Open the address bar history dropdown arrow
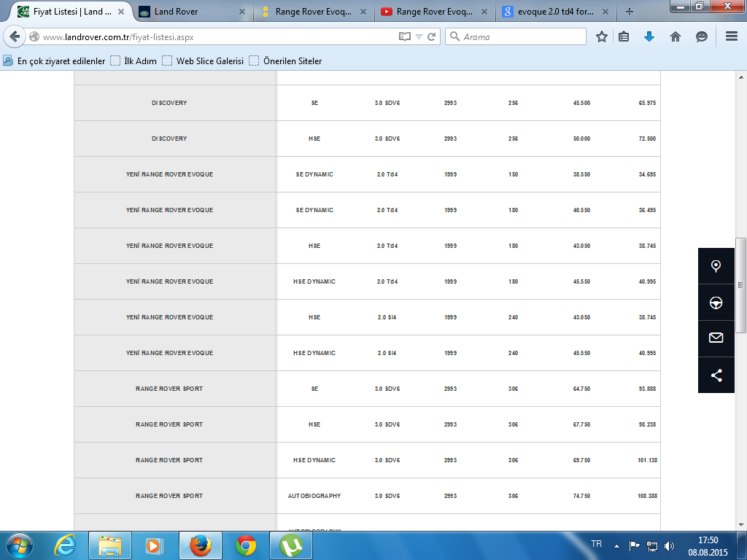Screen dimensions: 747x560 click(x=419, y=36)
